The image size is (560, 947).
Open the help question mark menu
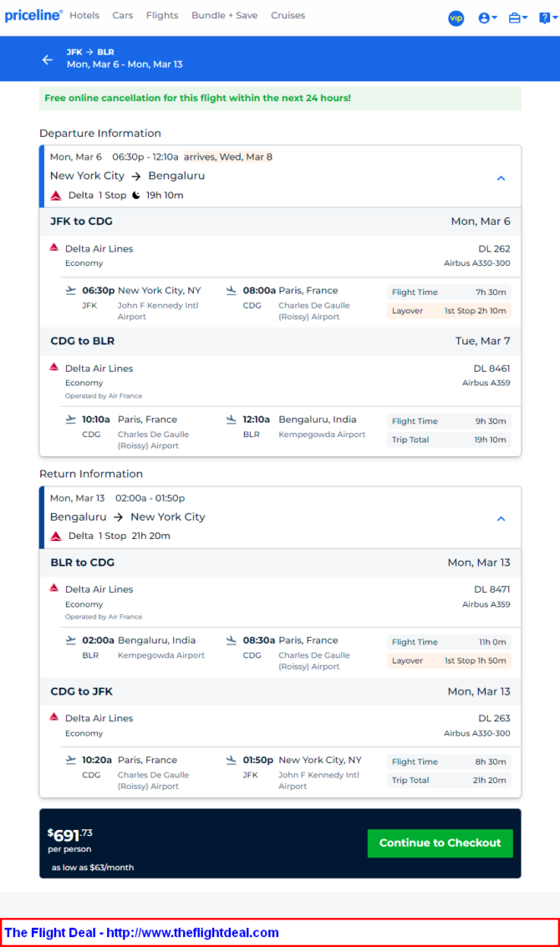coord(548,18)
